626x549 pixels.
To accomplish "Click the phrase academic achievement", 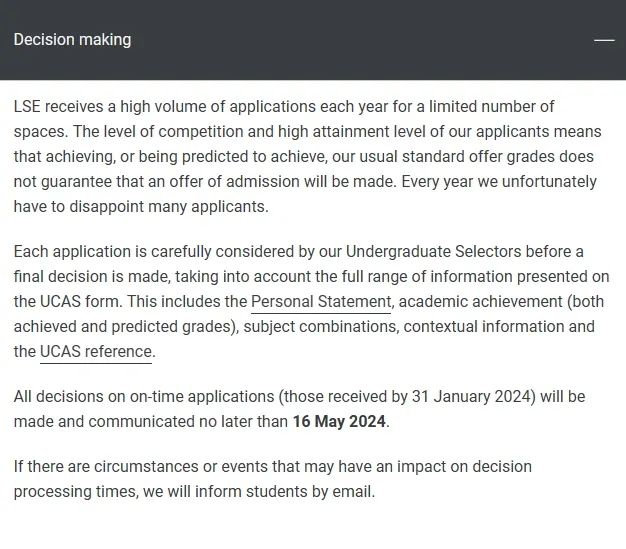I will point(481,301).
